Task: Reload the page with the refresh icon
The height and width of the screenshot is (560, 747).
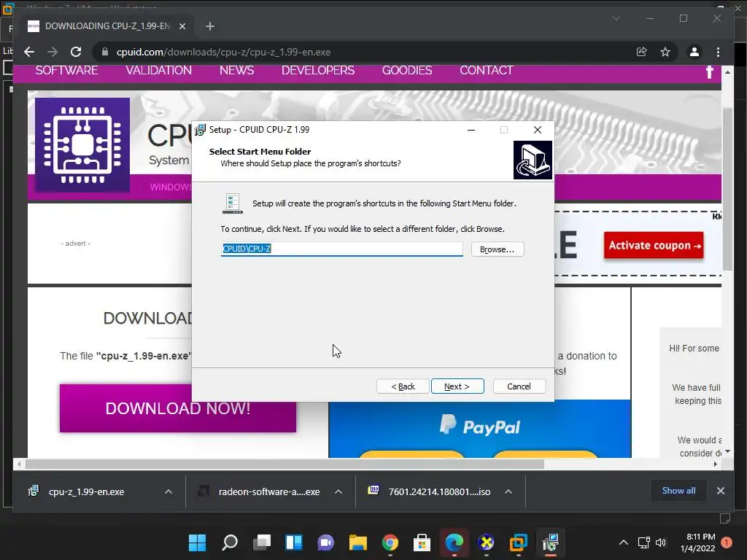Action: click(x=76, y=52)
